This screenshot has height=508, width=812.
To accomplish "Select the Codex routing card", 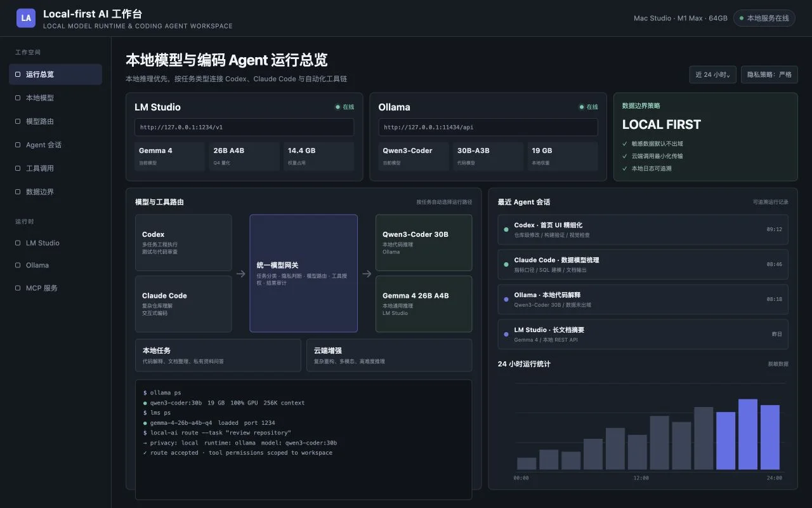I will click(x=183, y=243).
